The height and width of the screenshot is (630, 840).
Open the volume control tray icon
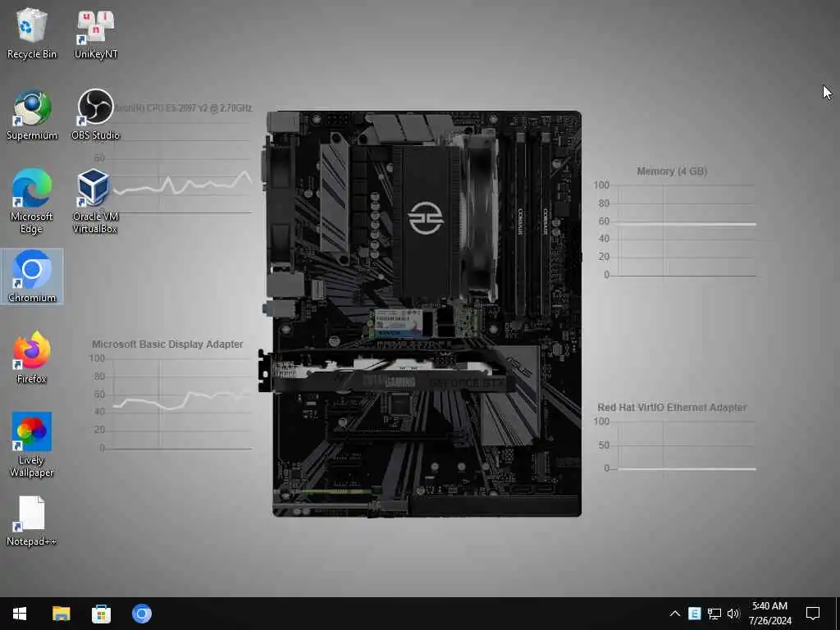(733, 614)
